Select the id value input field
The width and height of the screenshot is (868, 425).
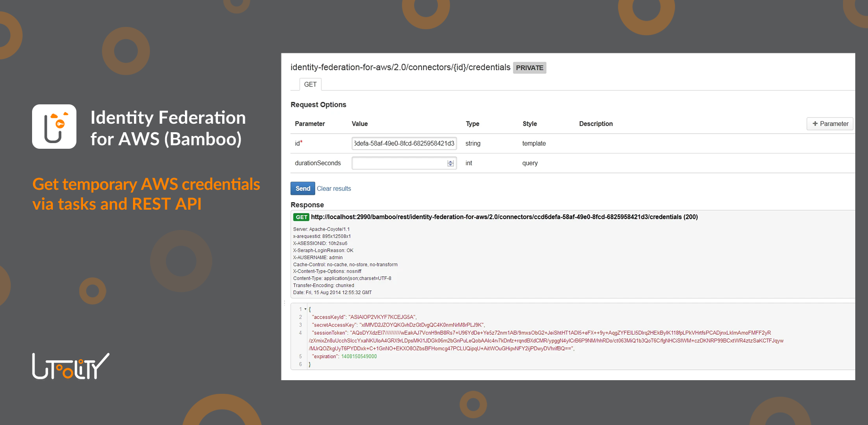(x=404, y=143)
